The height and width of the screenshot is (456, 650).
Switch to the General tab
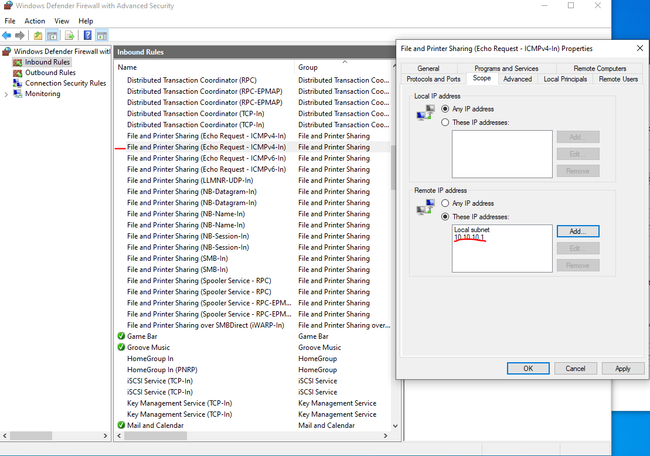[429, 68]
